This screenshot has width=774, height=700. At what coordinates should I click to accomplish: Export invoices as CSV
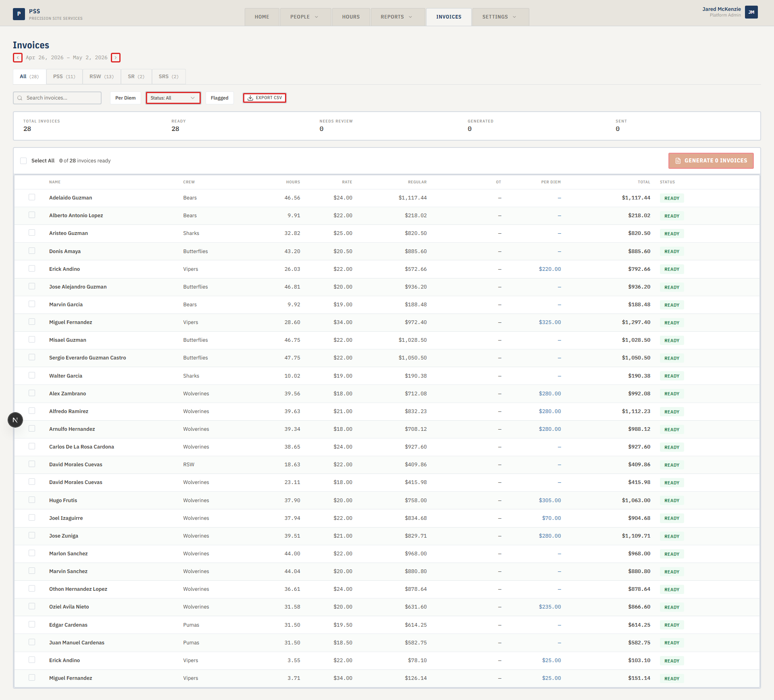coord(264,98)
